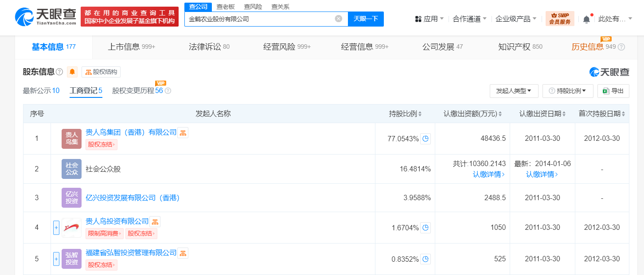Click 股权冻结 tag under 贵人鸟集团(香港)有限公司

coord(101,144)
